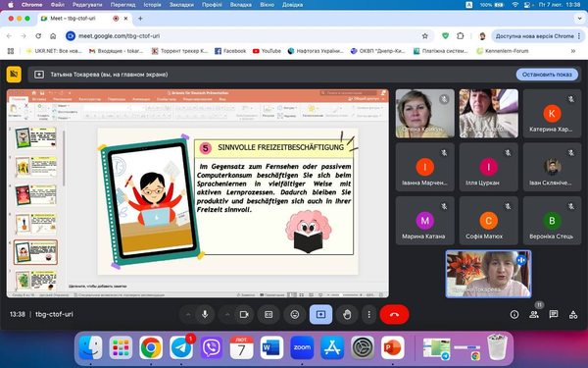
Task: Click the present screen button
Action: pos(320,314)
